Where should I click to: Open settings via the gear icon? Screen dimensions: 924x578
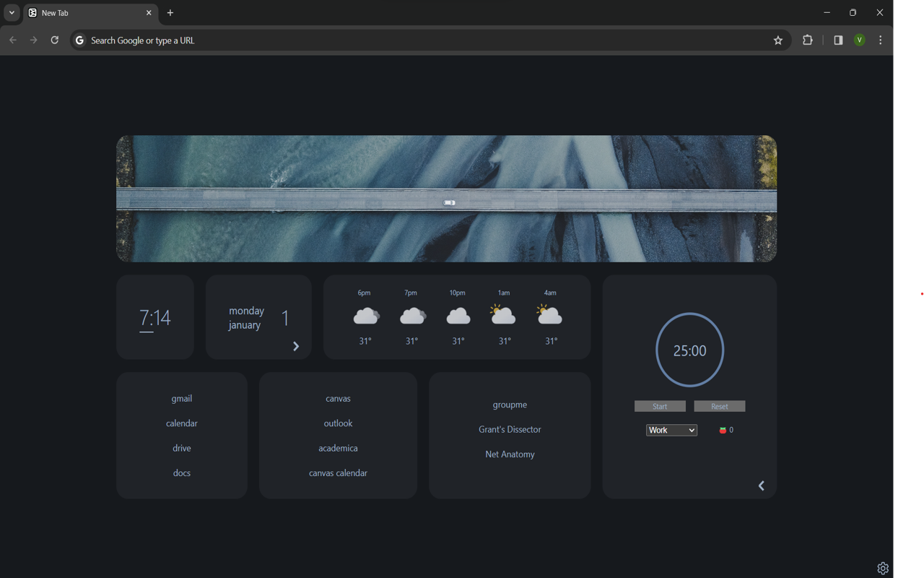pyautogui.click(x=882, y=569)
